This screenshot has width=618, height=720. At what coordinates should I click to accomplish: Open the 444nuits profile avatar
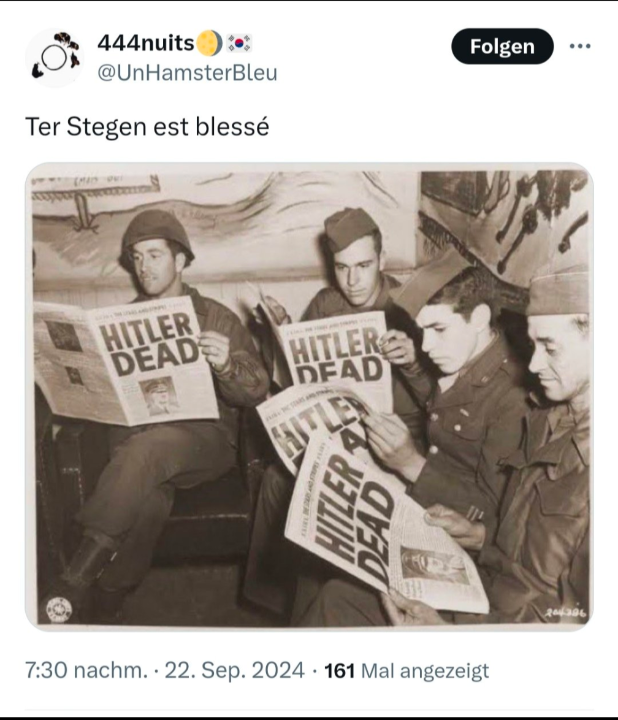pos(55,58)
